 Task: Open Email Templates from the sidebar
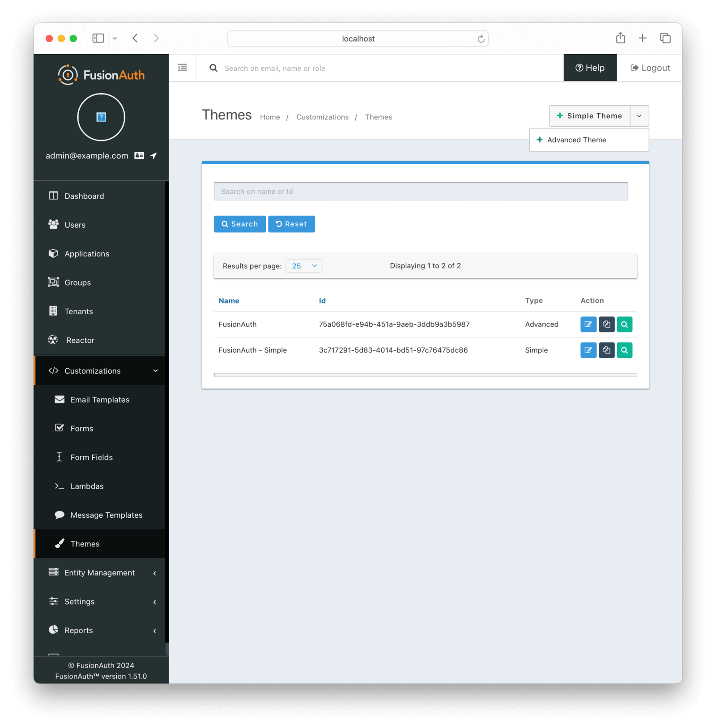tap(99, 400)
